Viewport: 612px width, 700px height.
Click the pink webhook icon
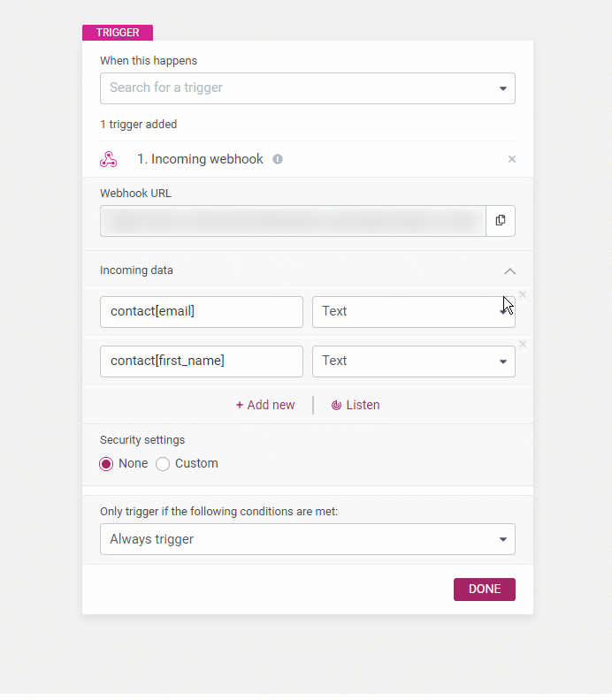click(109, 159)
